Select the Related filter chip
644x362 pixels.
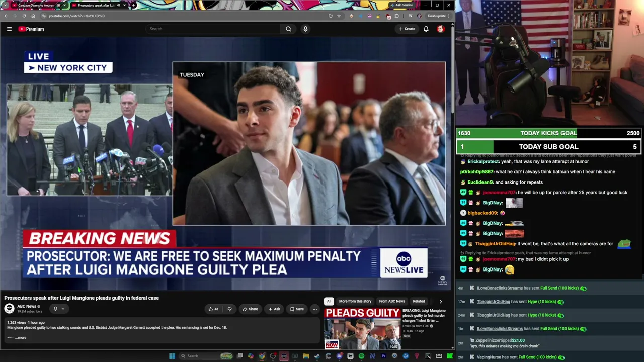tap(419, 302)
